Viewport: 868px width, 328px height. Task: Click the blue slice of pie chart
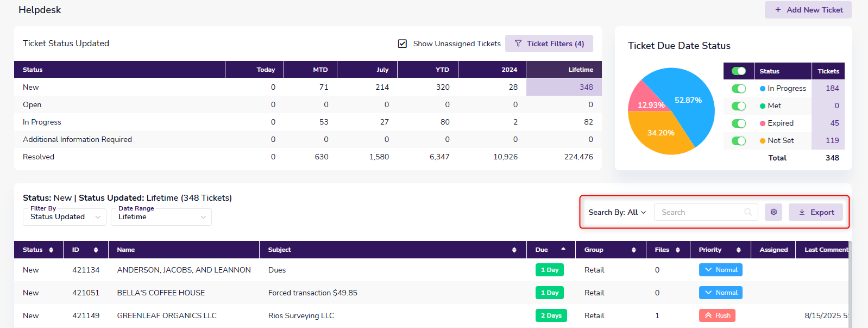pos(693,103)
